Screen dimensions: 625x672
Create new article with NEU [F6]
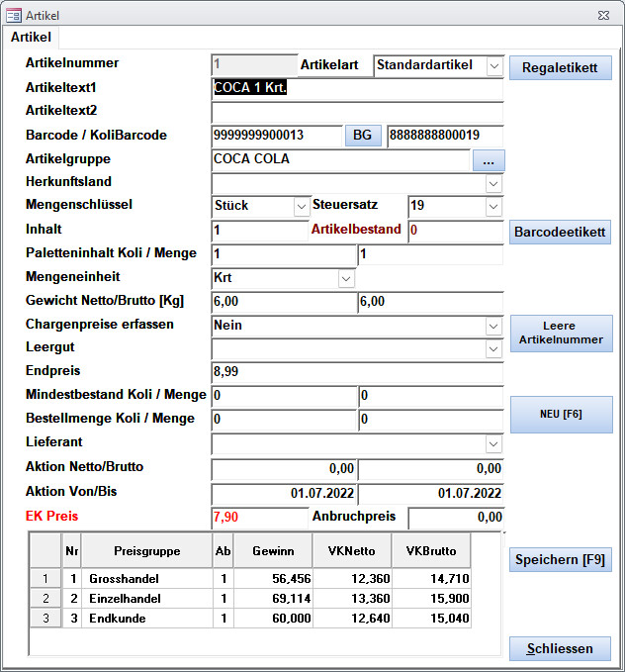(x=560, y=415)
